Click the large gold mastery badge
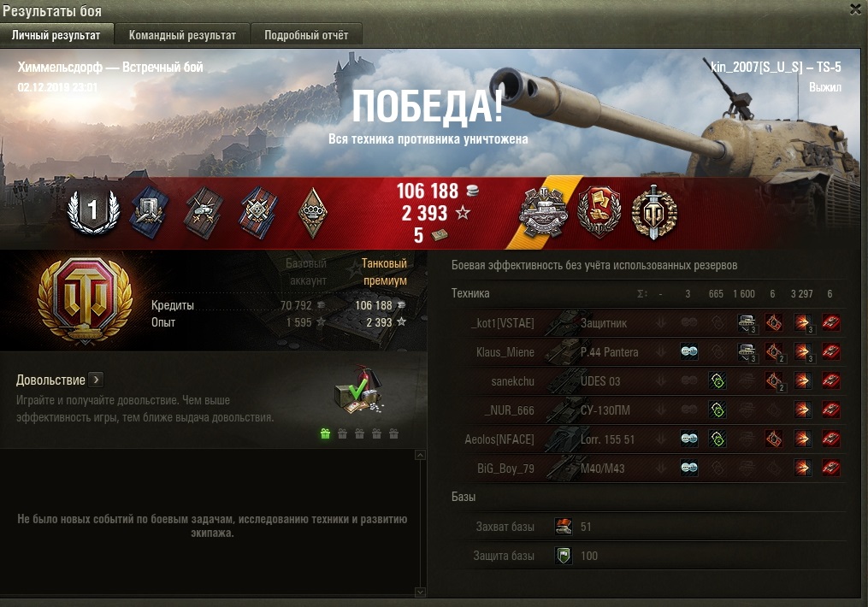 (x=85, y=300)
